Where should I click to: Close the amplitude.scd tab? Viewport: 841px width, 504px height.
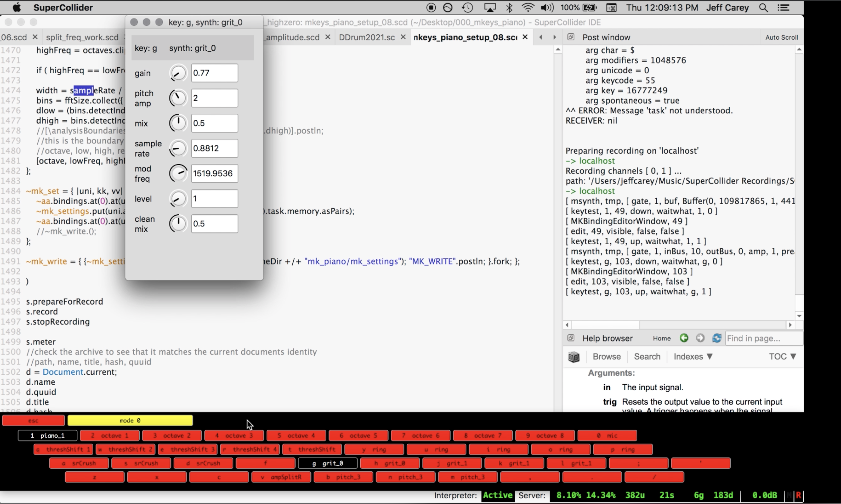328,37
